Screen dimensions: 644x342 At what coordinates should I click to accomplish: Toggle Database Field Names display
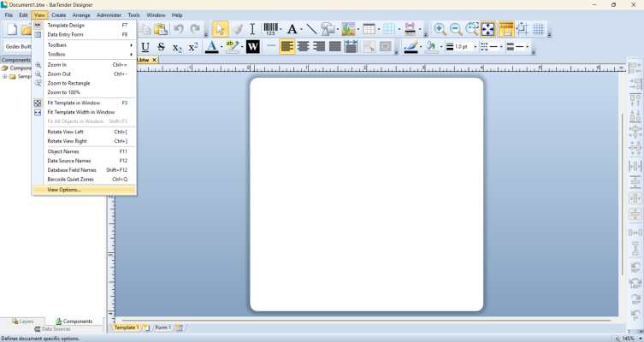pyautogui.click(x=72, y=170)
